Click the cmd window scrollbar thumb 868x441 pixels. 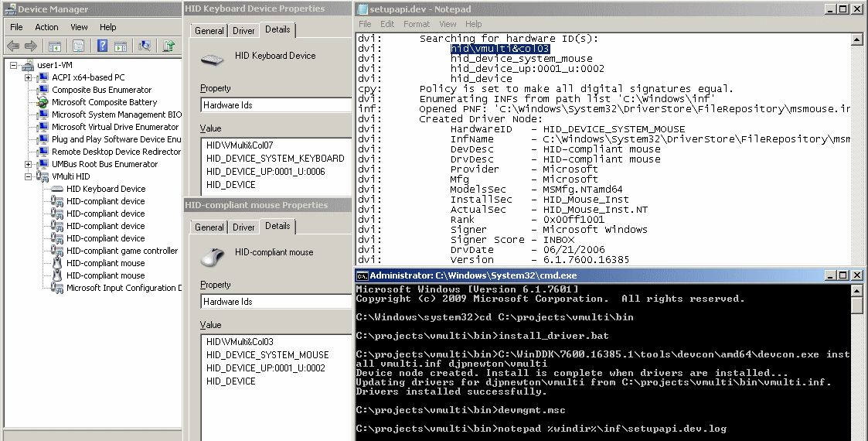(x=856, y=305)
